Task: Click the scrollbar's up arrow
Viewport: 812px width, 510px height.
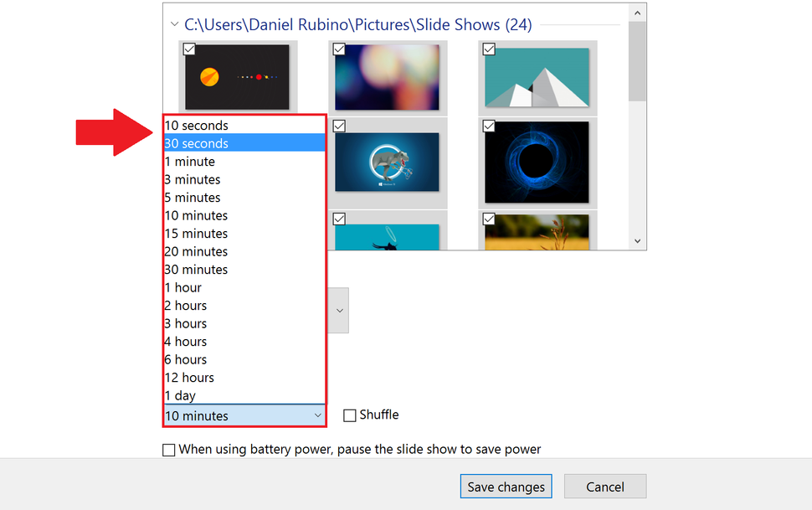Action: coord(637,11)
